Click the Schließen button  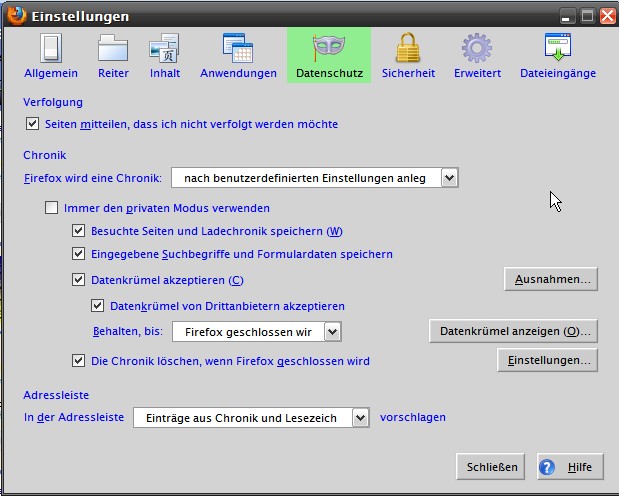tap(490, 467)
